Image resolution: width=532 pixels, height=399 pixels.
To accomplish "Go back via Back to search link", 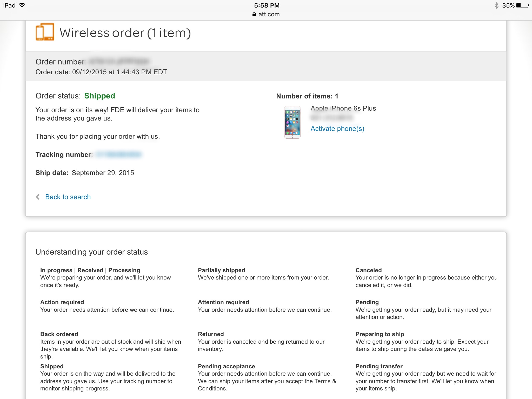I will 68,197.
